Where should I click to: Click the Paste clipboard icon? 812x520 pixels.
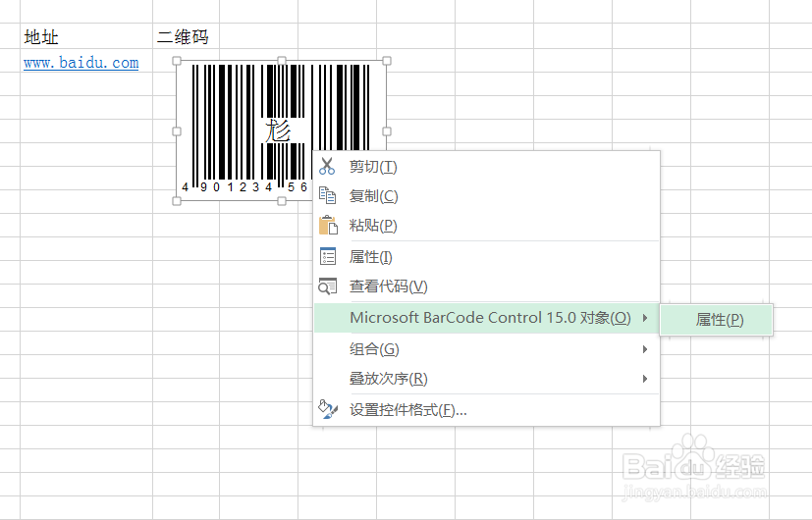click(x=328, y=226)
